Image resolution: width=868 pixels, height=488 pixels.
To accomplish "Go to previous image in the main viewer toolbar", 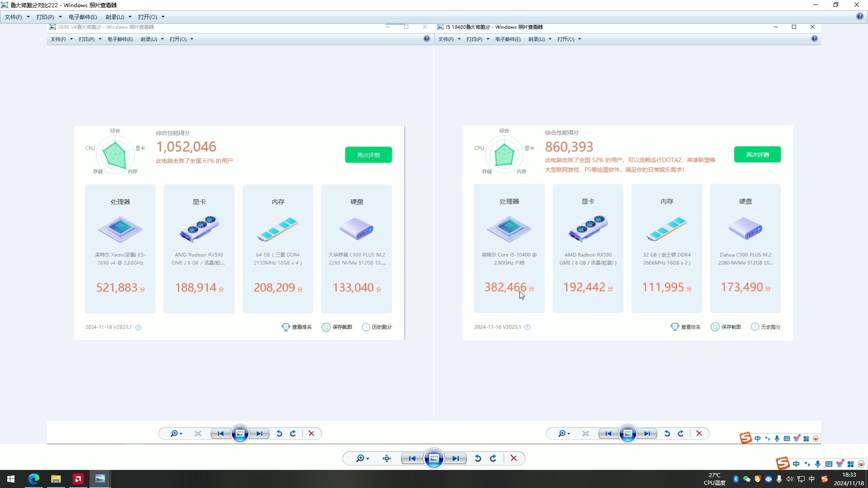I will (x=412, y=459).
